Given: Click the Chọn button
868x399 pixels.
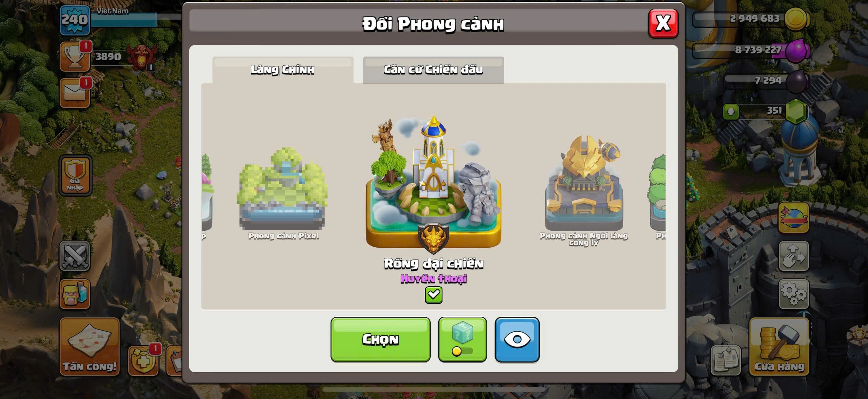Looking at the screenshot, I should pos(380,339).
